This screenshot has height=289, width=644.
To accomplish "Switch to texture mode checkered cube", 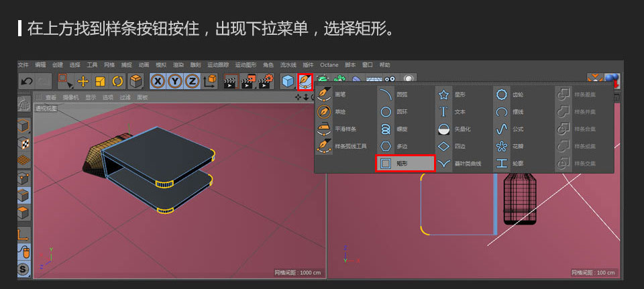I will point(24,143).
